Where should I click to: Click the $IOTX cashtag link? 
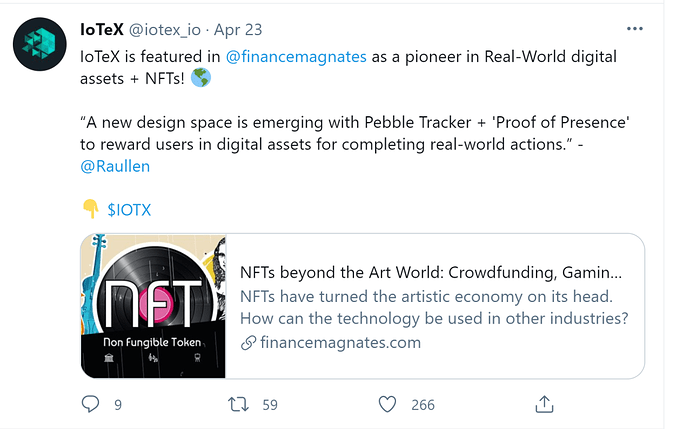129,210
